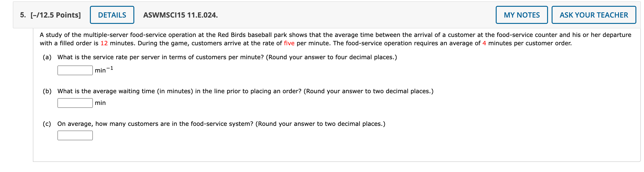Click the answer box for part (b)
The width and height of the screenshot is (644, 172).
pyautogui.click(x=75, y=103)
